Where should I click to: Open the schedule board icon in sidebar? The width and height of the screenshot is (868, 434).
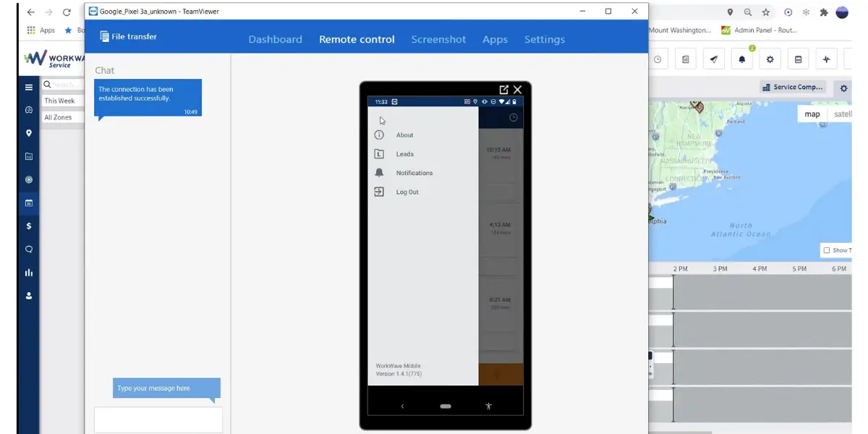point(29,156)
